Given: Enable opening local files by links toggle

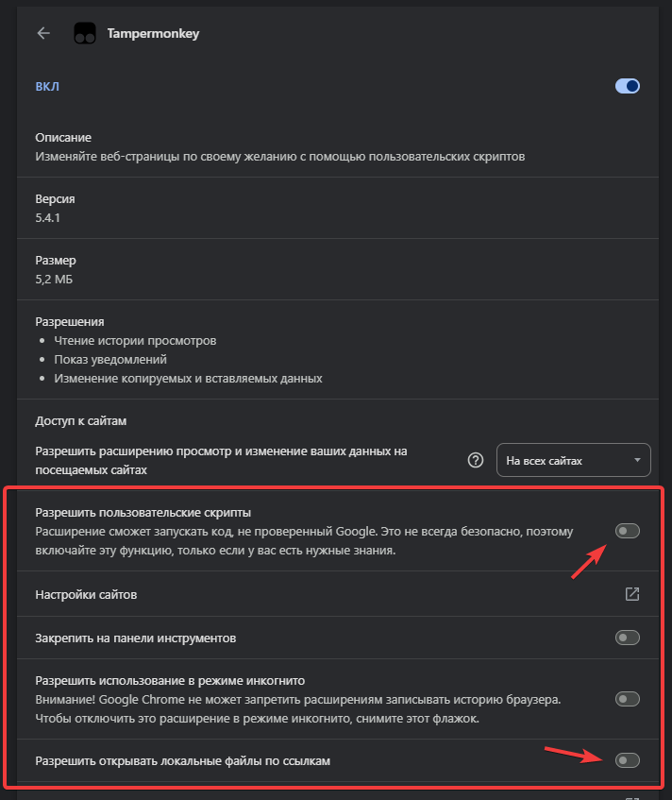Looking at the screenshot, I should tap(627, 759).
